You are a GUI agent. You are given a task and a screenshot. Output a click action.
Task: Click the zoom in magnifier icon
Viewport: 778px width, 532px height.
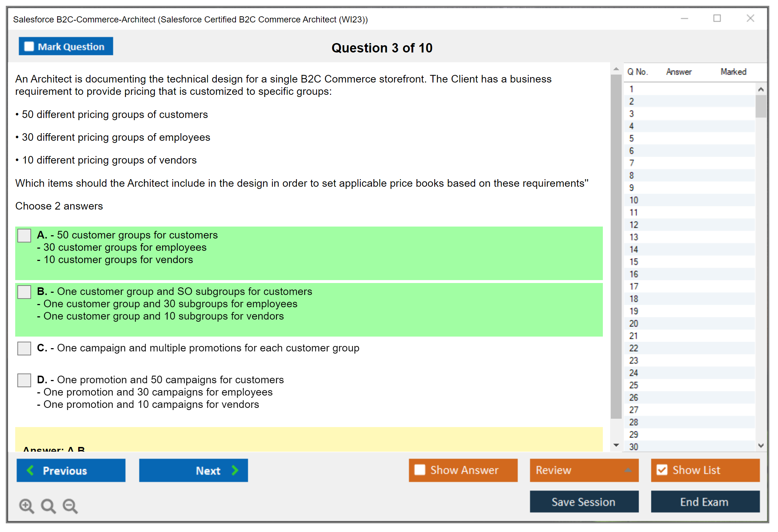click(26, 506)
